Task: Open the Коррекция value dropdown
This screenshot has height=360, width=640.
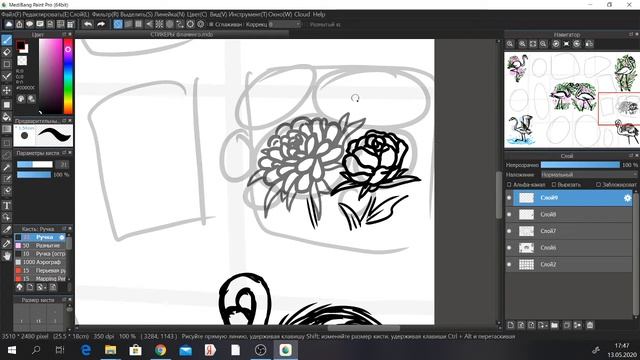Action: pos(284,24)
